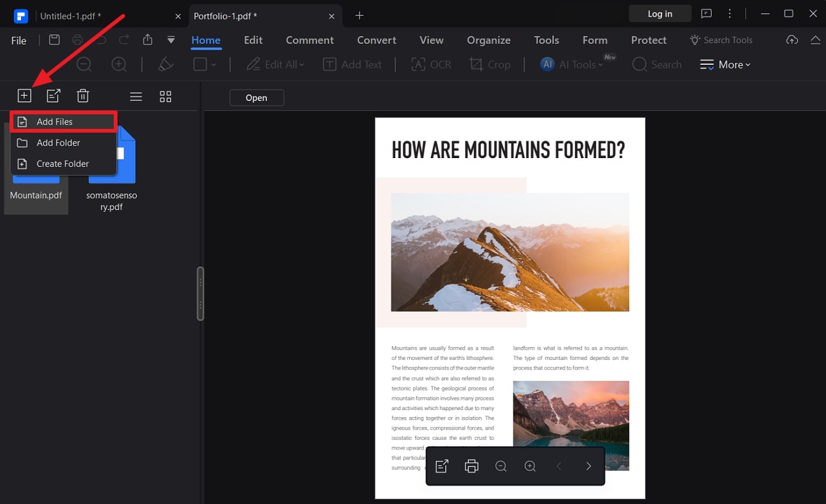Switch to list view in portfolio panel
Viewport: 826px width, 504px height.
(136, 96)
